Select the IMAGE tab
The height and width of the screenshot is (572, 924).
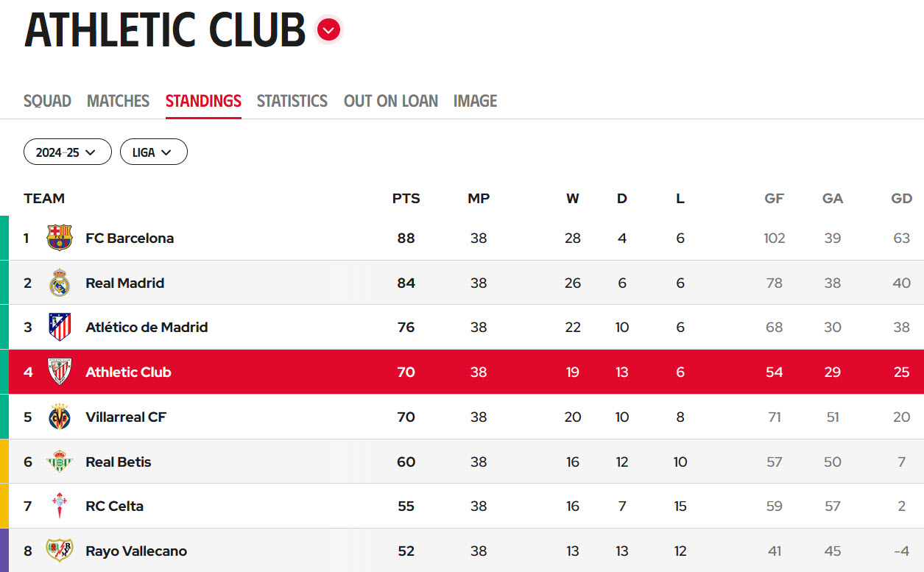[x=476, y=101]
